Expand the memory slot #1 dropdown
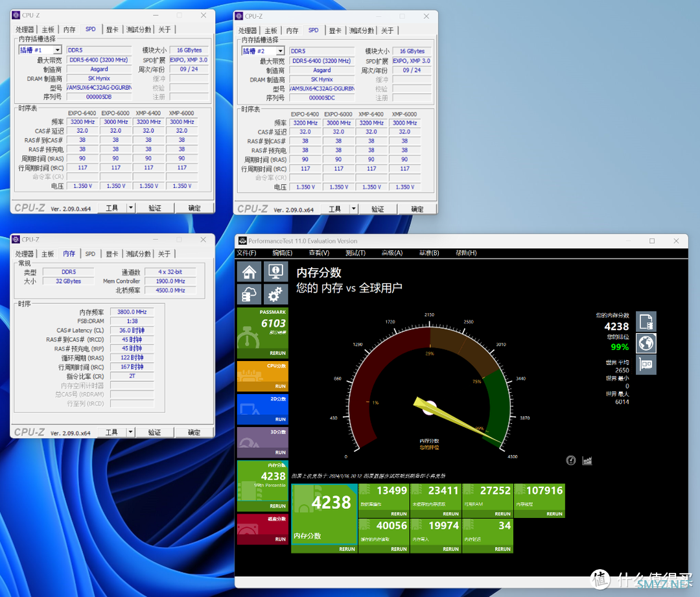Image resolution: width=700 pixels, height=597 pixels. coord(57,50)
